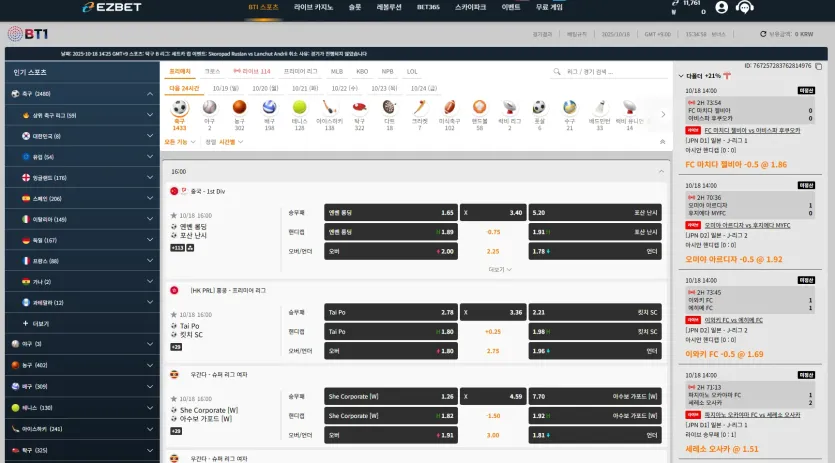The width and height of the screenshot is (835, 463).
Task: Click the sidebar plus 'more' row
Action: tap(83, 323)
